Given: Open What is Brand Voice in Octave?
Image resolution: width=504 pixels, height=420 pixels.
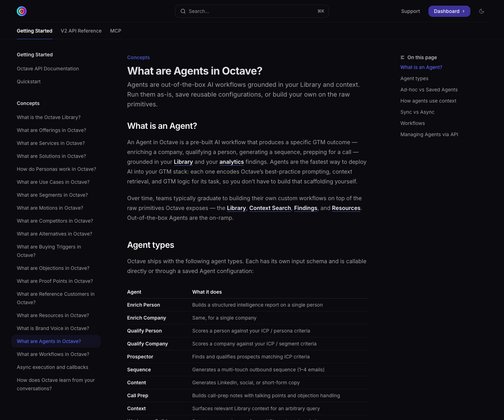Looking at the screenshot, I should pos(53,328).
